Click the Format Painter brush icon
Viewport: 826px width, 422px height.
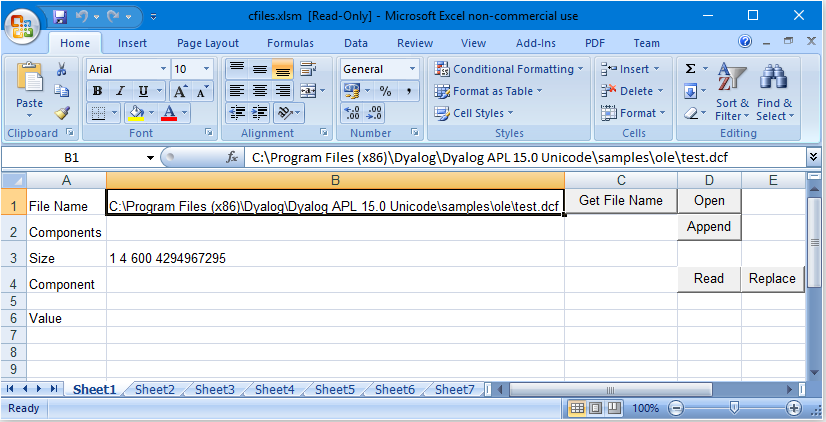pos(62,112)
